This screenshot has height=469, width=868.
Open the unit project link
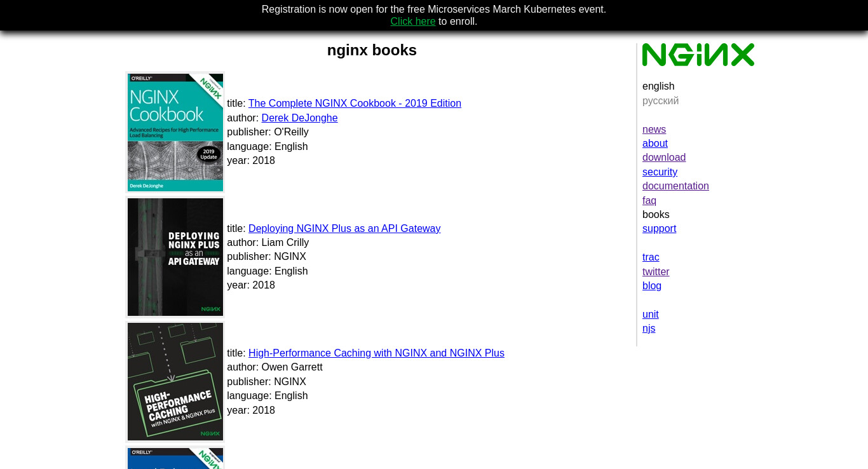click(651, 315)
